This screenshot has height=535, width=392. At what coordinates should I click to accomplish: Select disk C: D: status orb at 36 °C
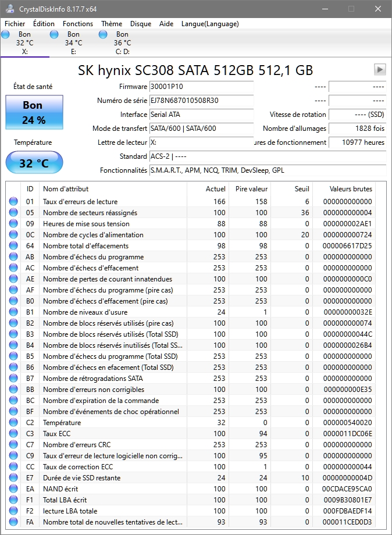(x=104, y=35)
